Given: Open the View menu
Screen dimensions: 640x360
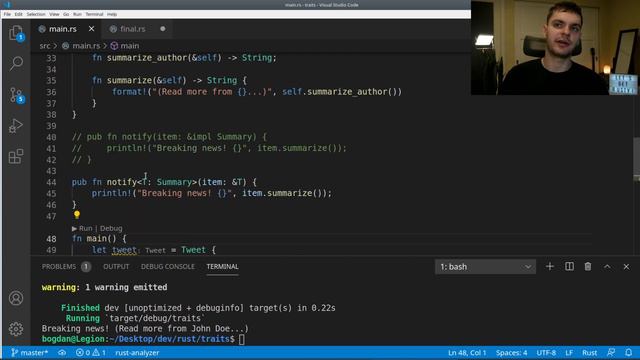Looking at the screenshot, I should click(x=54, y=14).
